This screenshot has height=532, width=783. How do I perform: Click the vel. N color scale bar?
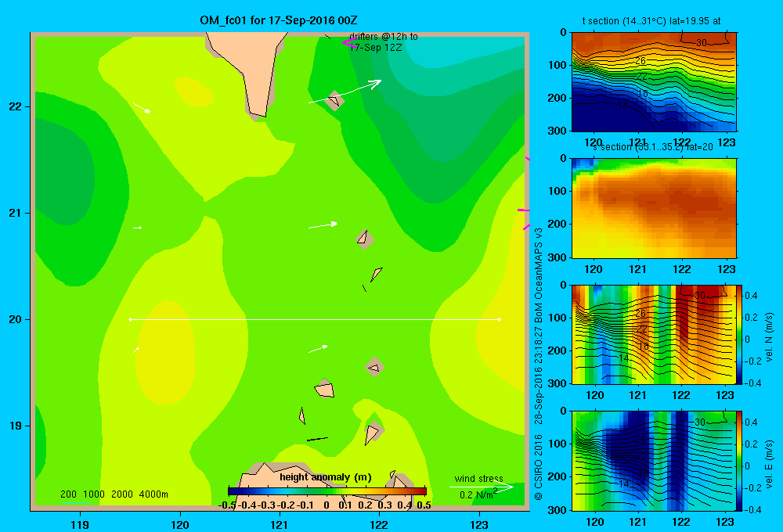pos(740,334)
